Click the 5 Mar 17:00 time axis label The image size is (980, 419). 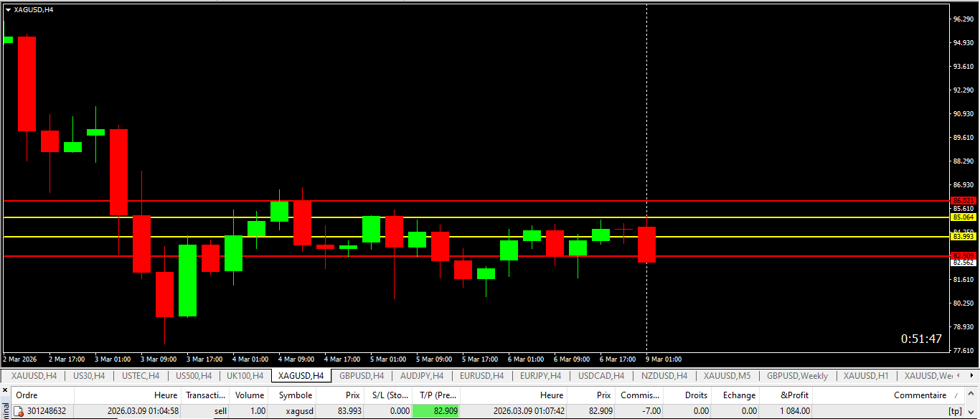pos(480,359)
